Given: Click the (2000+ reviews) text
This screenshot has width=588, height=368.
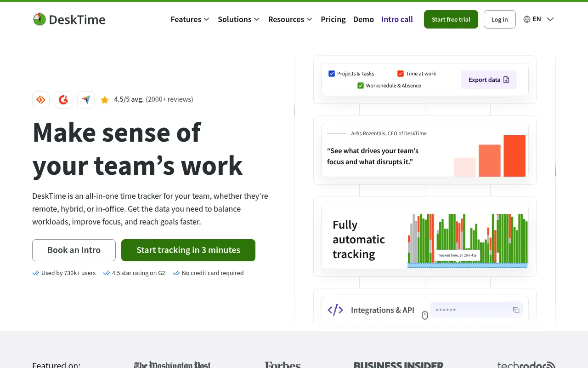Looking at the screenshot, I should click(x=170, y=99).
